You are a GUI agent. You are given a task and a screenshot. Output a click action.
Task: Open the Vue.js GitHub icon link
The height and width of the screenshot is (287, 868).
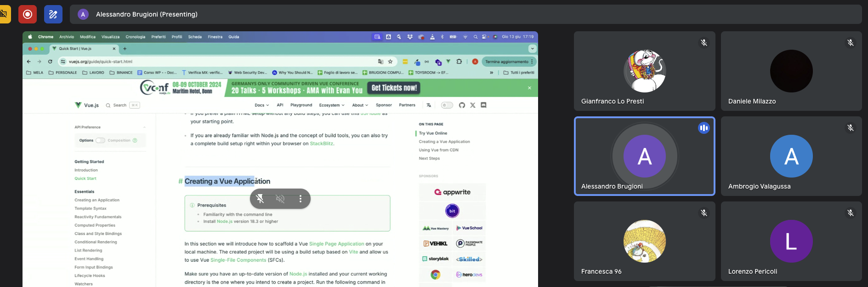pyautogui.click(x=462, y=105)
